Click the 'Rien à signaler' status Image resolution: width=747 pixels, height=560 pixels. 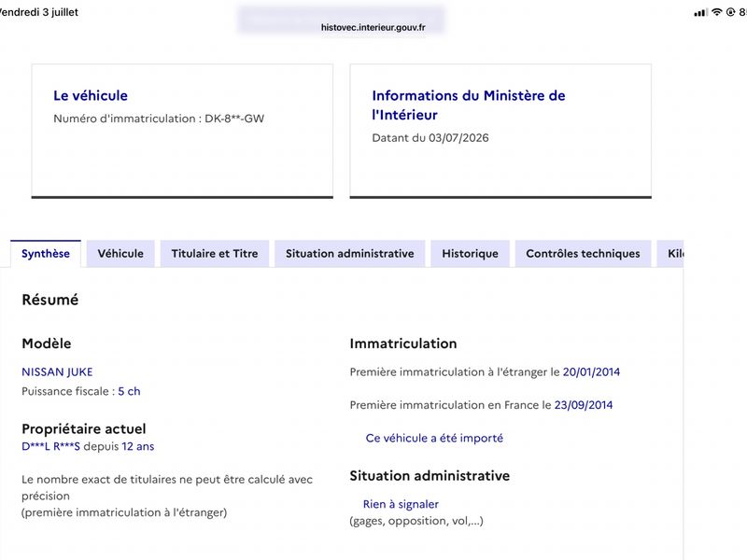point(401,504)
